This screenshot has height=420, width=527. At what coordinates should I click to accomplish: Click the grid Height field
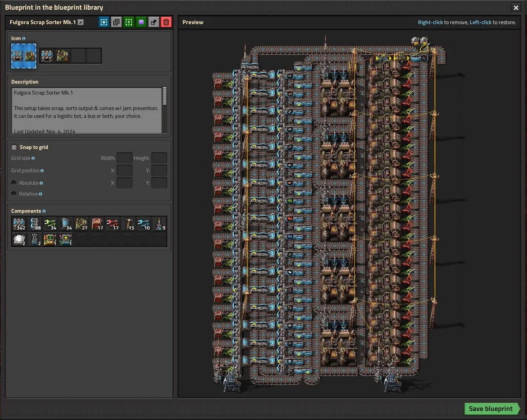click(x=159, y=158)
